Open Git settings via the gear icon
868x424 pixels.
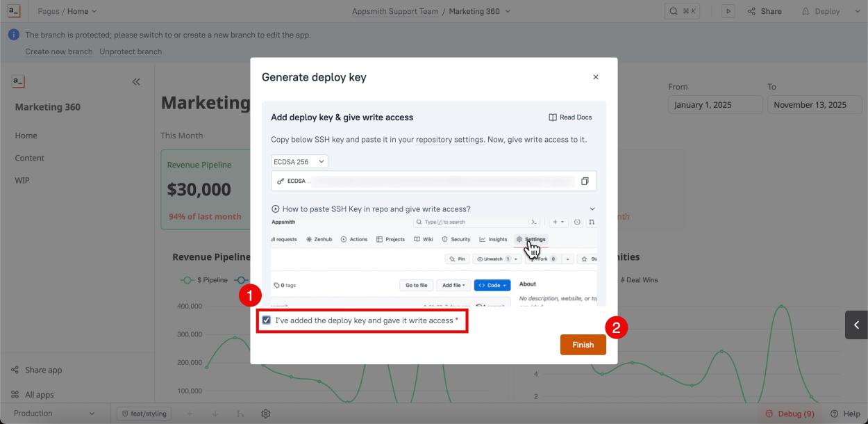point(265,413)
